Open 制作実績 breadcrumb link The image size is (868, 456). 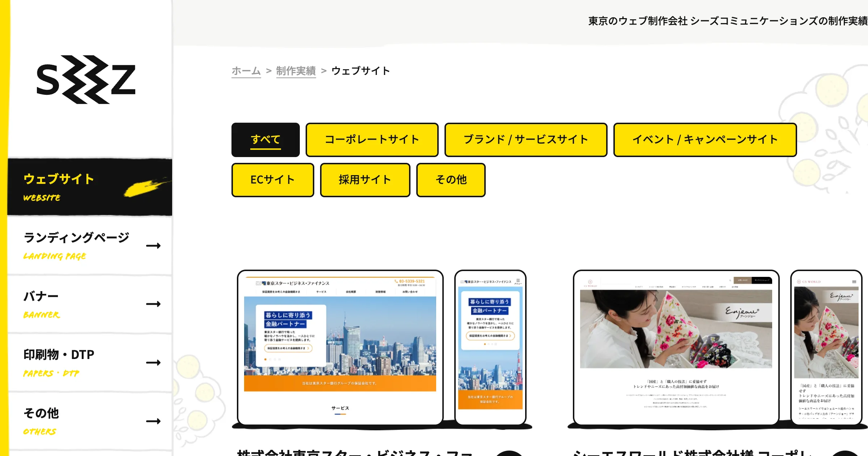[x=296, y=71]
